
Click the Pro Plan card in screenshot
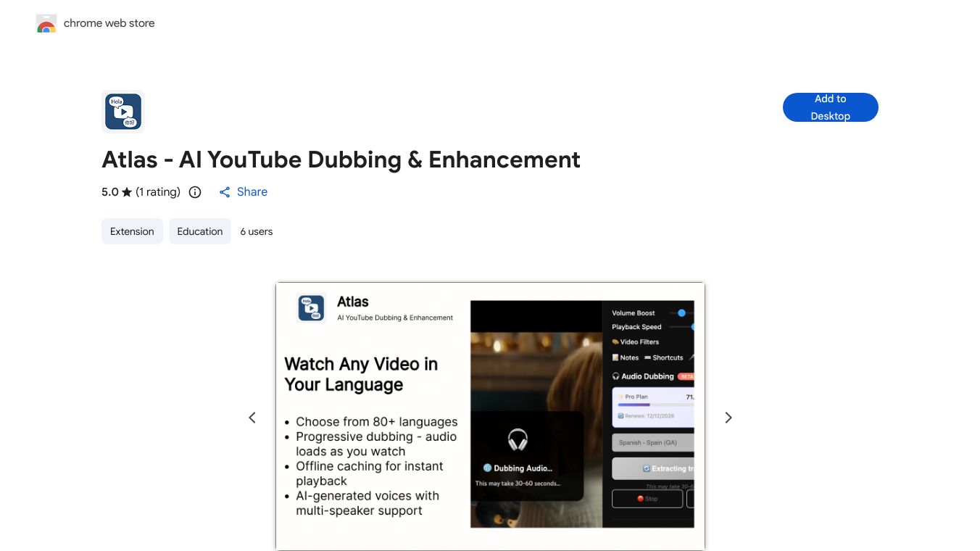point(653,407)
